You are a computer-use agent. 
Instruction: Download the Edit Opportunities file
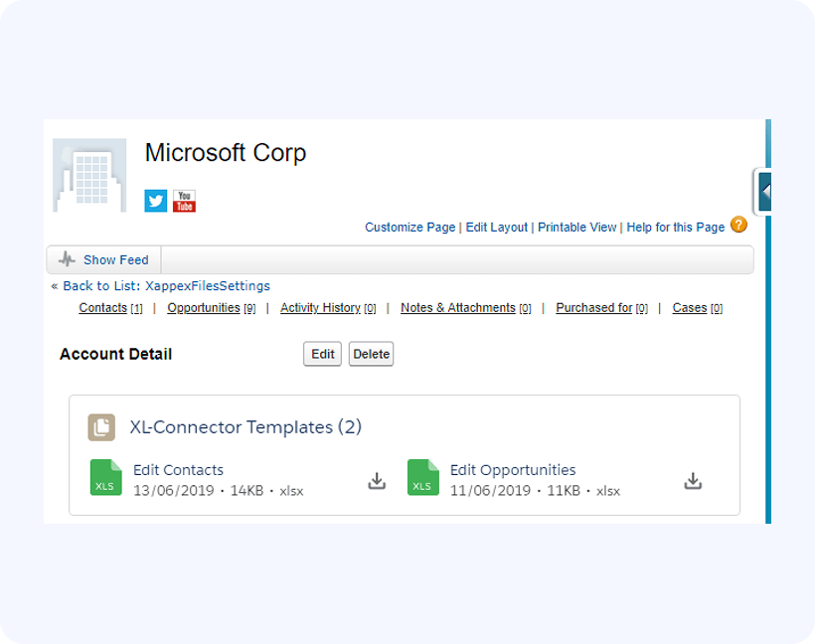(x=693, y=481)
